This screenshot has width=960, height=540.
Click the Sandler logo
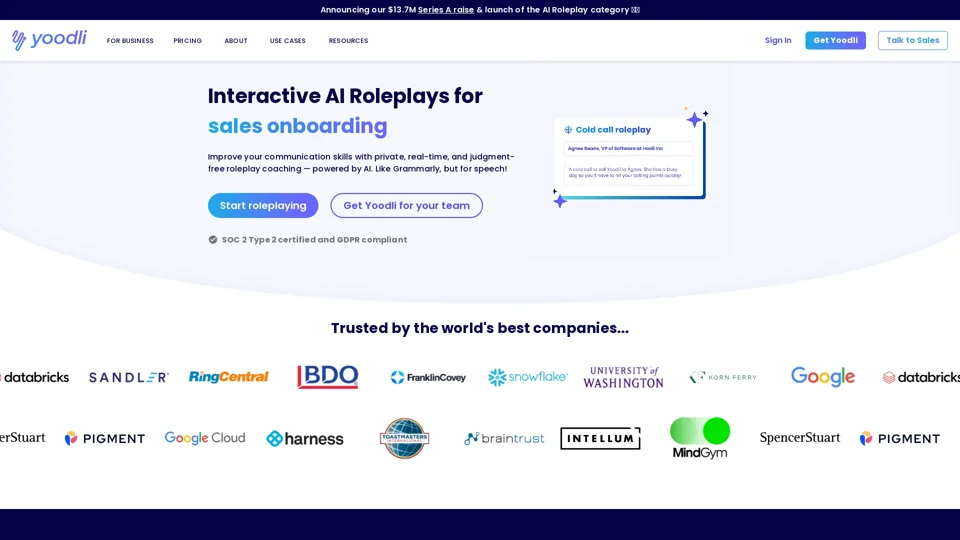coord(129,377)
